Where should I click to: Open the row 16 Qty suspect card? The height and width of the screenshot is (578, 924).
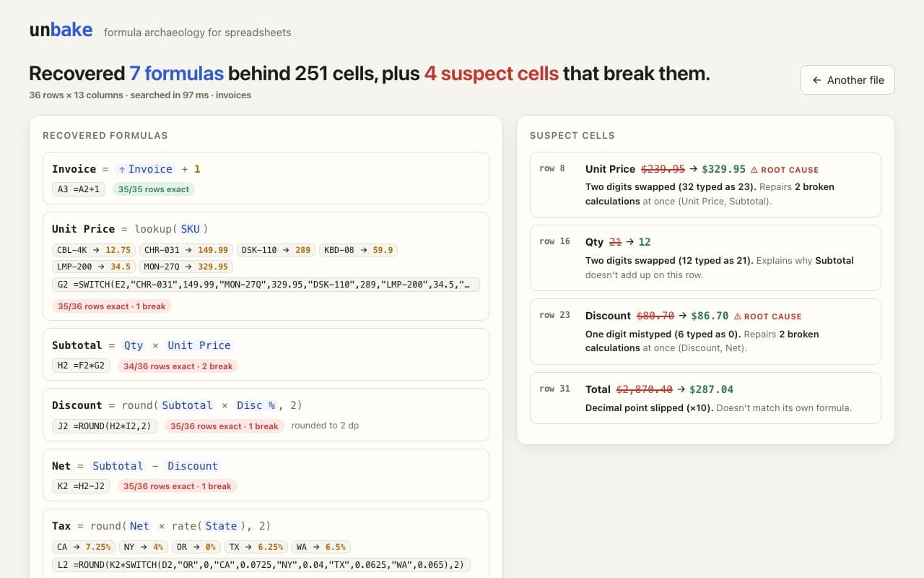(705, 258)
